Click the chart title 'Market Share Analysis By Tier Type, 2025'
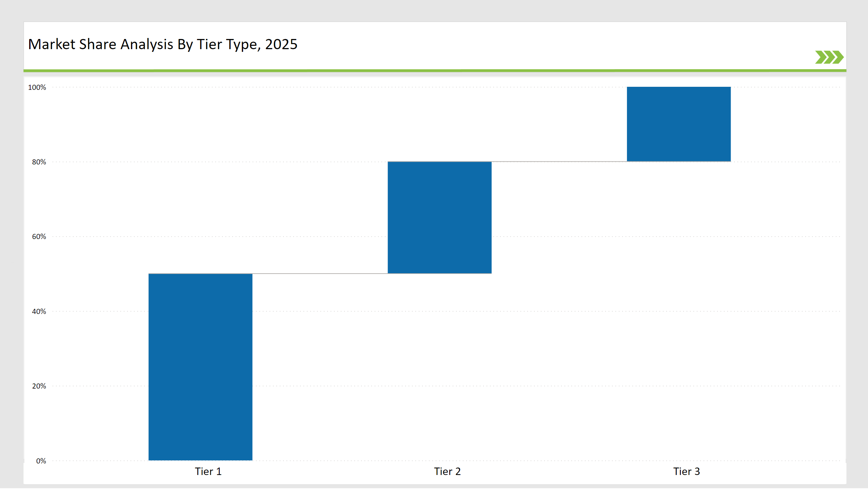The image size is (868, 495). (162, 44)
